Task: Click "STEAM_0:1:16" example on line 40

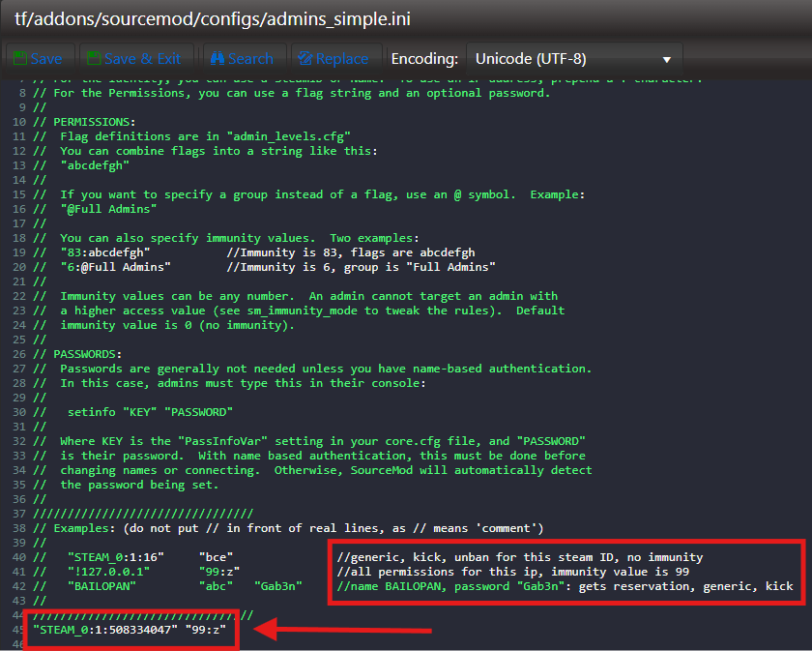Action: pos(115,557)
